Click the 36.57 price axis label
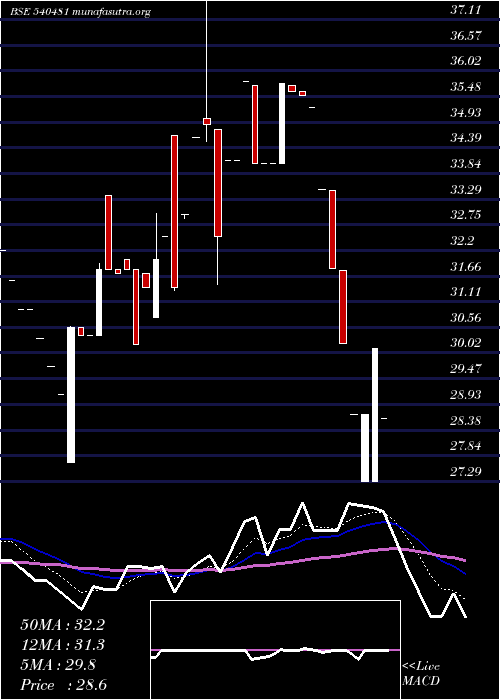 tap(466, 35)
